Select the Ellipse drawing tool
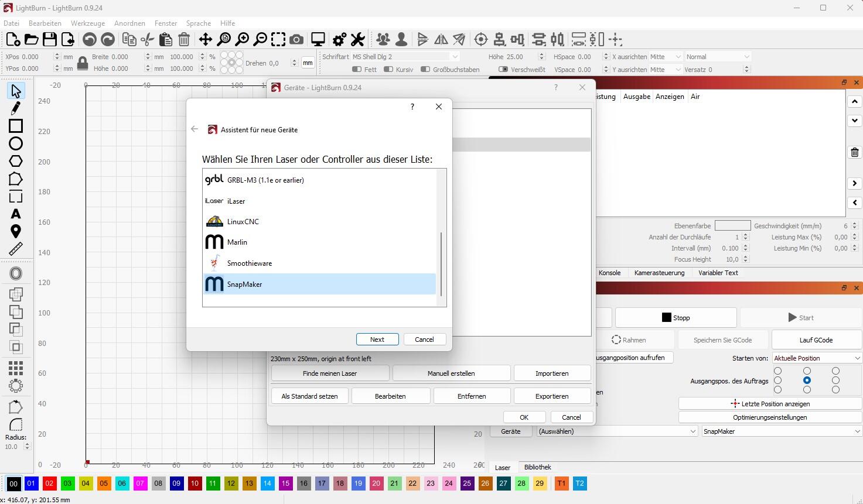 (16, 143)
